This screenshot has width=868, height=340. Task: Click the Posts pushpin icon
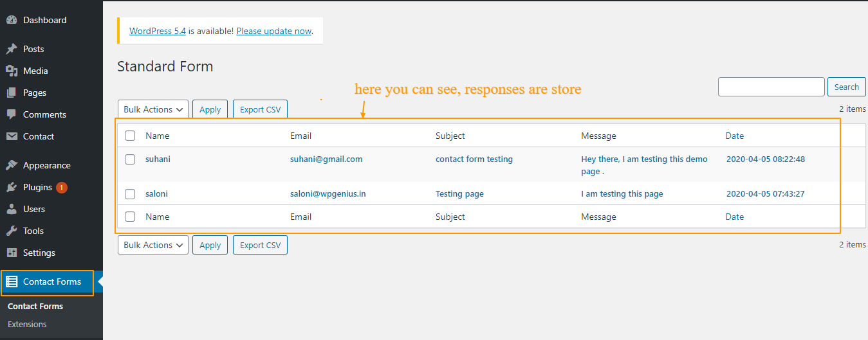pos(11,49)
